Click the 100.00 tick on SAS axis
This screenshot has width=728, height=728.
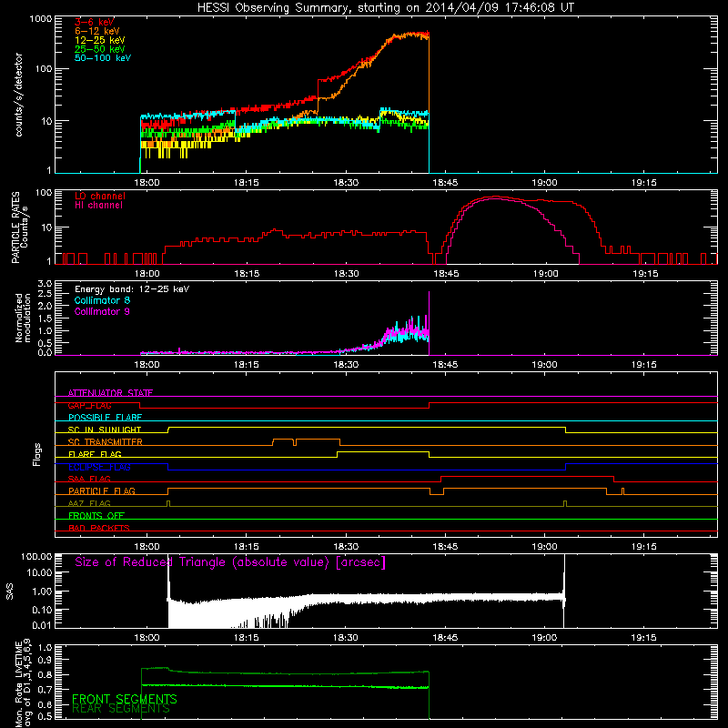36,556
